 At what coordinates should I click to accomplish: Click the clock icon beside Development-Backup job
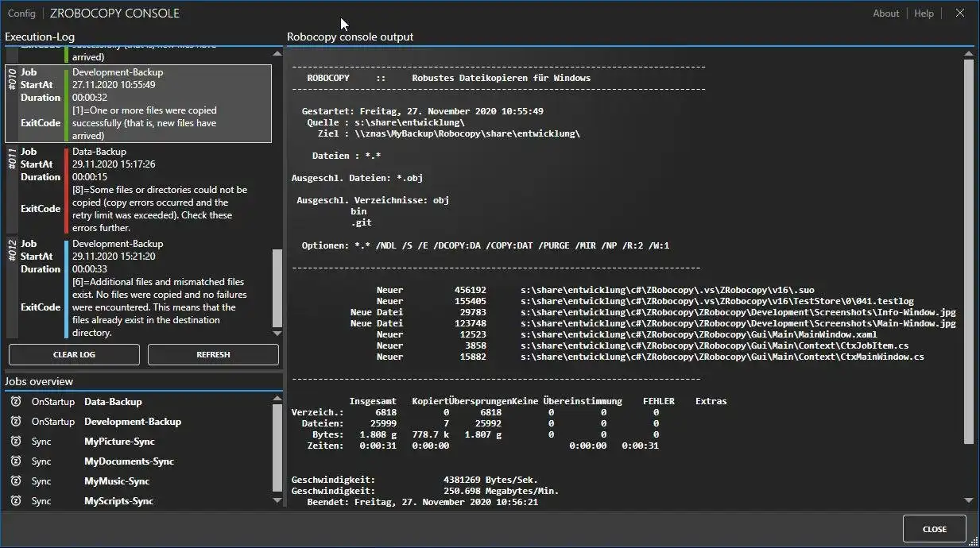tap(16, 421)
